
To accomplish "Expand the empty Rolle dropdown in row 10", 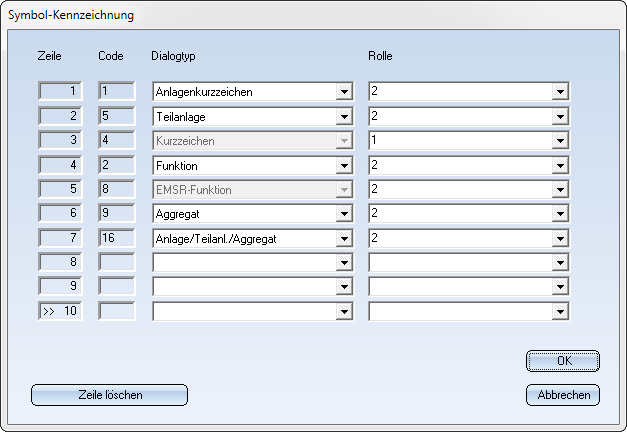I will (560, 311).
